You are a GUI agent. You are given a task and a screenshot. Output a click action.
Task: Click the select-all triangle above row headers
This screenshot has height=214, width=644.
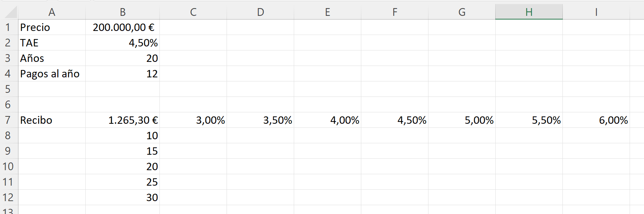[7, 11]
